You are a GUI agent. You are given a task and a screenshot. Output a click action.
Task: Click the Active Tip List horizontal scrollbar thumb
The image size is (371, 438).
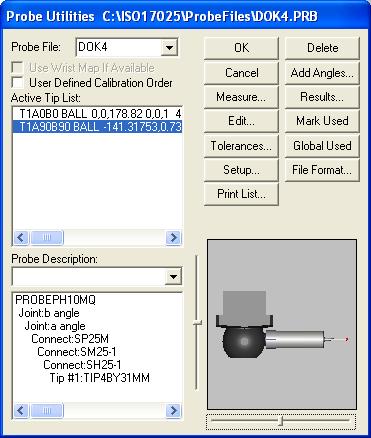(47, 238)
